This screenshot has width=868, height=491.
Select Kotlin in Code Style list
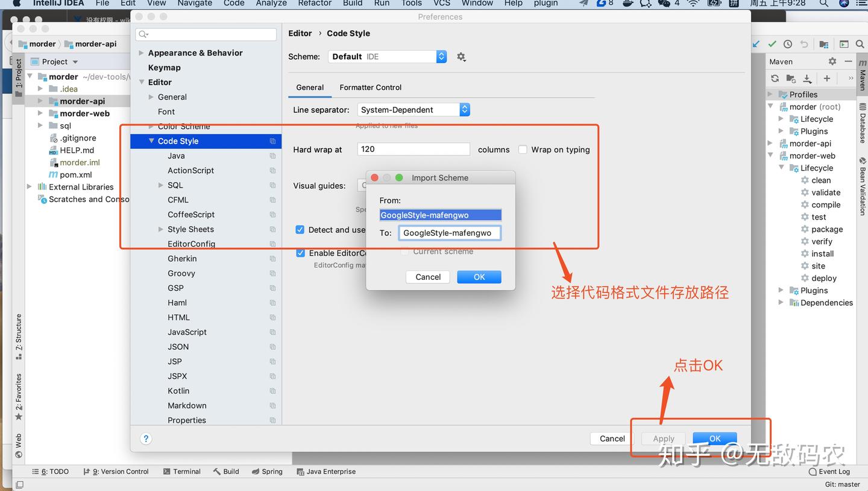178,391
